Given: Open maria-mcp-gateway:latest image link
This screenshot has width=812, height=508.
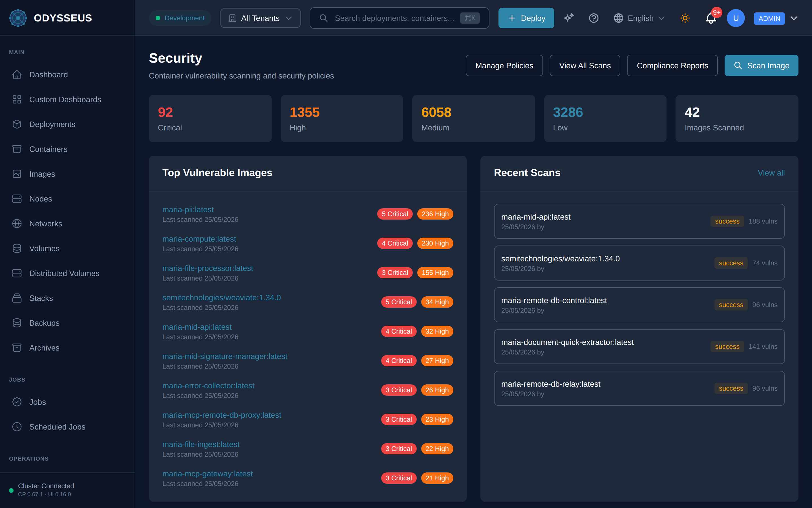Looking at the screenshot, I should point(207,474).
